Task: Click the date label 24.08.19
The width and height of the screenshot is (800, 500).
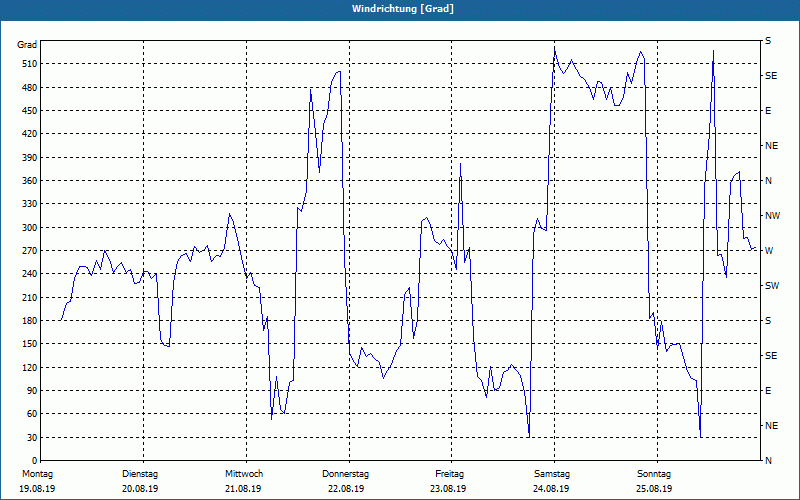Action: tap(551, 489)
